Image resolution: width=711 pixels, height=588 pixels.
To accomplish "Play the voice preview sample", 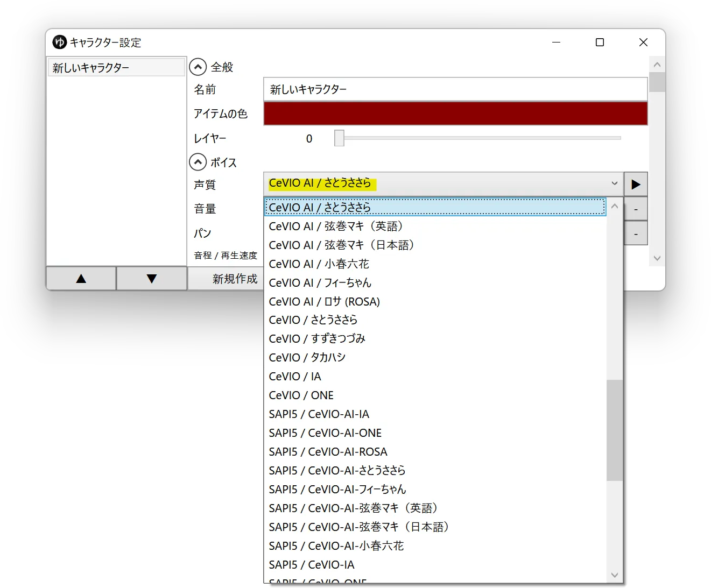I will pyautogui.click(x=636, y=184).
